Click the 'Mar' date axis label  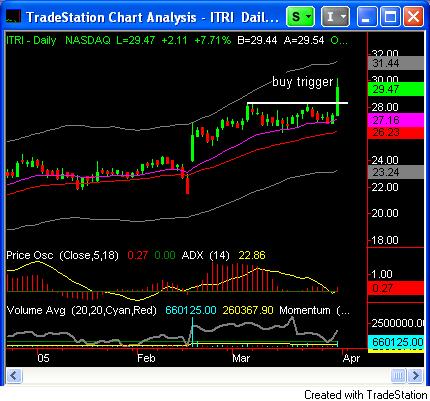[241, 358]
